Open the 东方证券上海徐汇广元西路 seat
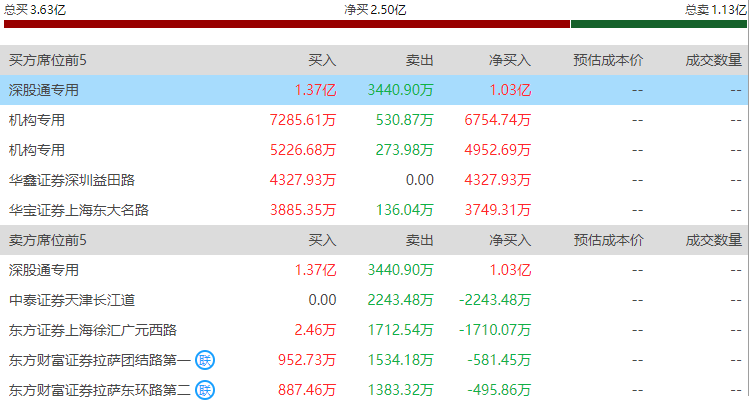Viewport: 749px width, 402px height. click(x=93, y=330)
